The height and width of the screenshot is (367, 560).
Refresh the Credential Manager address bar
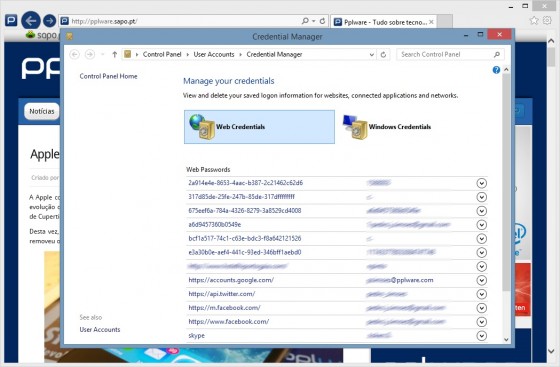pyautogui.click(x=383, y=55)
